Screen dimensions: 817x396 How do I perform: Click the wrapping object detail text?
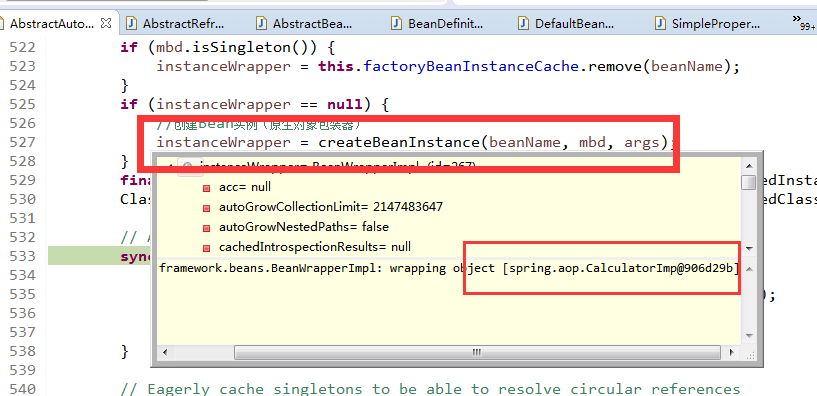(x=449, y=269)
